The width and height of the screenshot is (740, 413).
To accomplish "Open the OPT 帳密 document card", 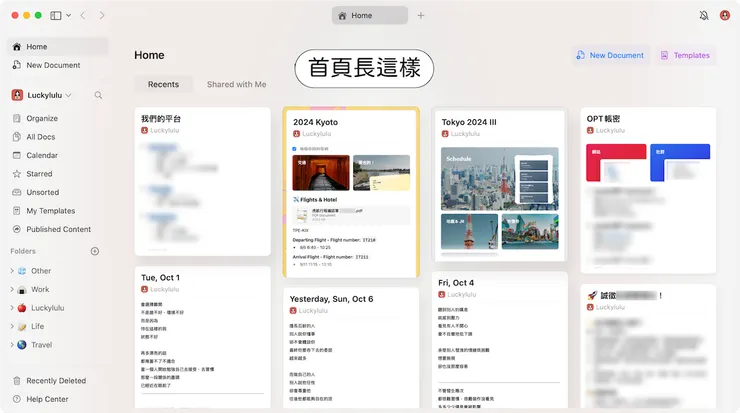I will (648, 190).
